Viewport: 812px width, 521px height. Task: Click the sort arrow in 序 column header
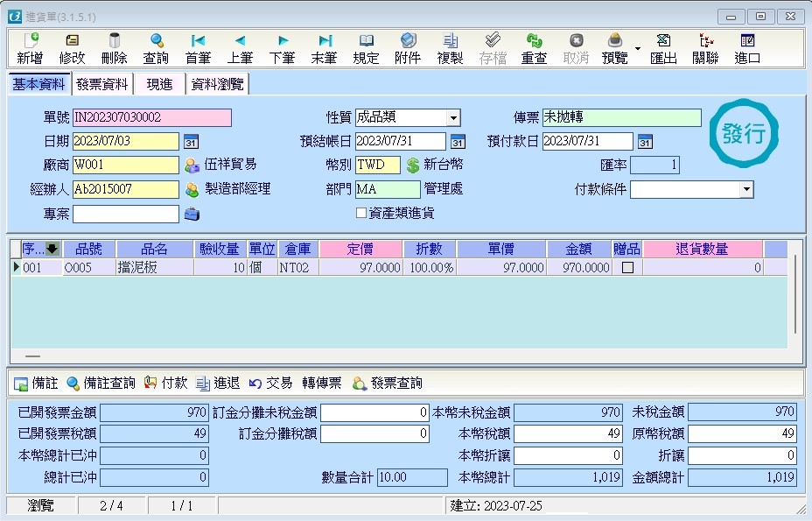52,249
